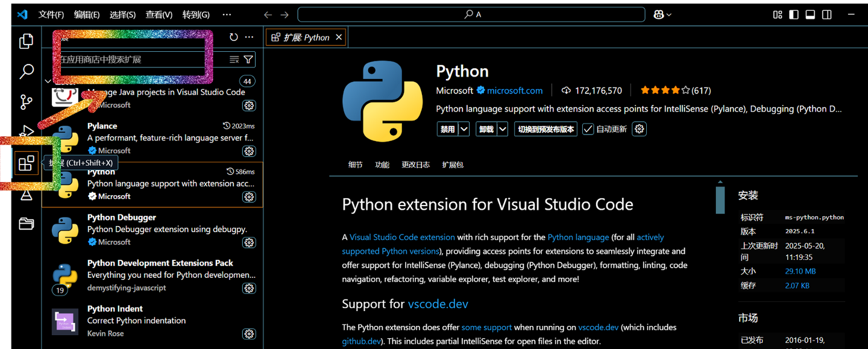This screenshot has width=868, height=349.
Task: Toggle the bottom panel visibility
Action: [x=810, y=14]
